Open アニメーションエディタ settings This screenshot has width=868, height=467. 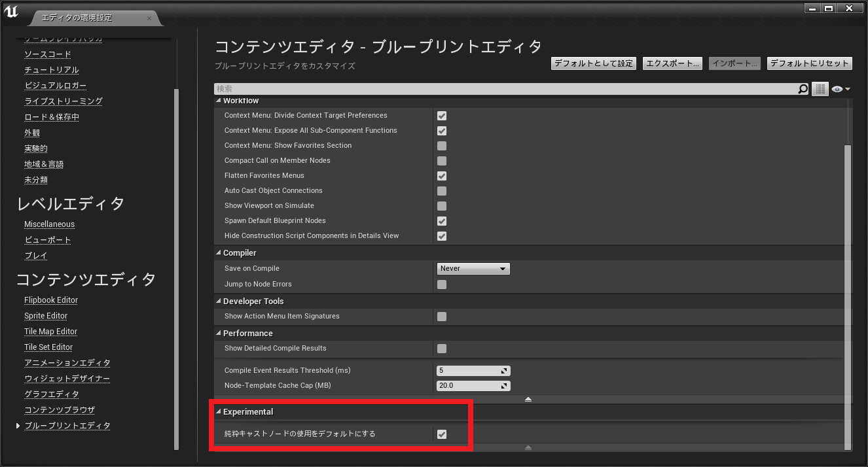[67, 363]
